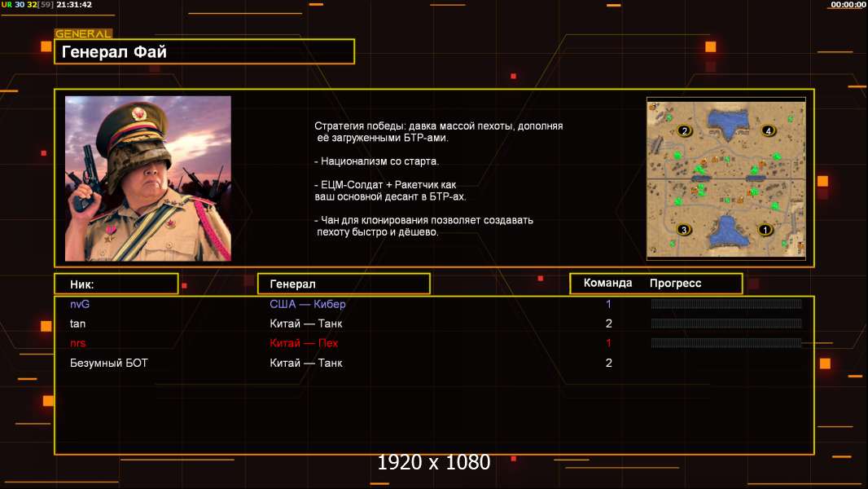Click start position 4 on minimap

click(x=769, y=130)
